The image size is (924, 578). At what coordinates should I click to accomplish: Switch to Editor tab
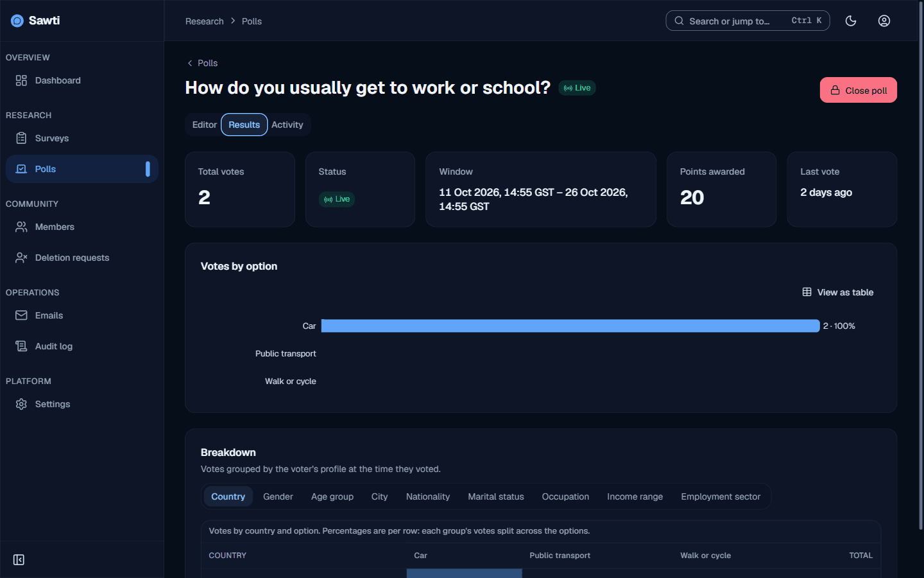point(205,125)
